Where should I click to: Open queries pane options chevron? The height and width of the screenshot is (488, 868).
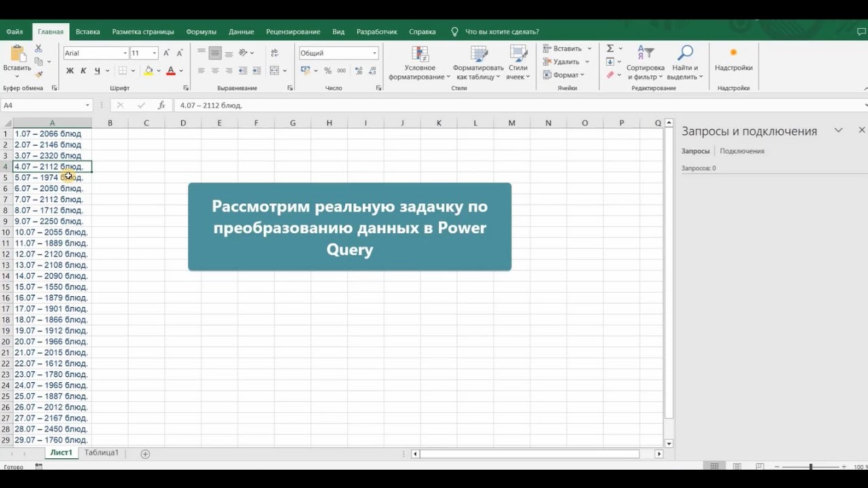pyautogui.click(x=838, y=130)
